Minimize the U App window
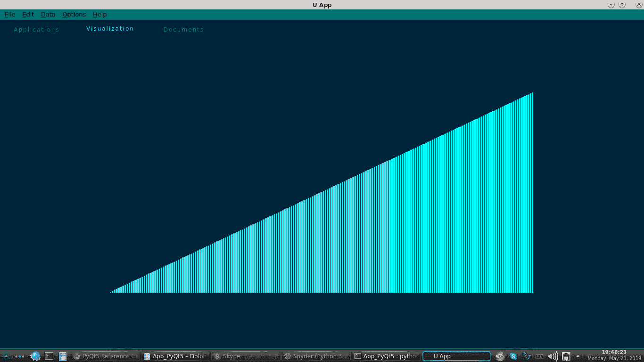Image resolution: width=644 pixels, height=362 pixels. coord(611,5)
